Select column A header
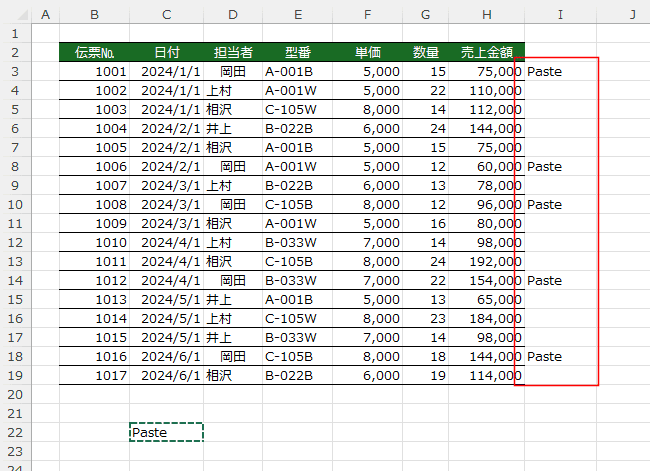The height and width of the screenshot is (471, 650). [46, 15]
